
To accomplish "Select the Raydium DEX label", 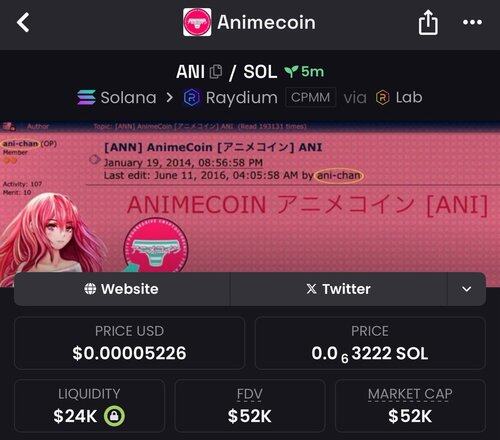I will coord(242,98).
